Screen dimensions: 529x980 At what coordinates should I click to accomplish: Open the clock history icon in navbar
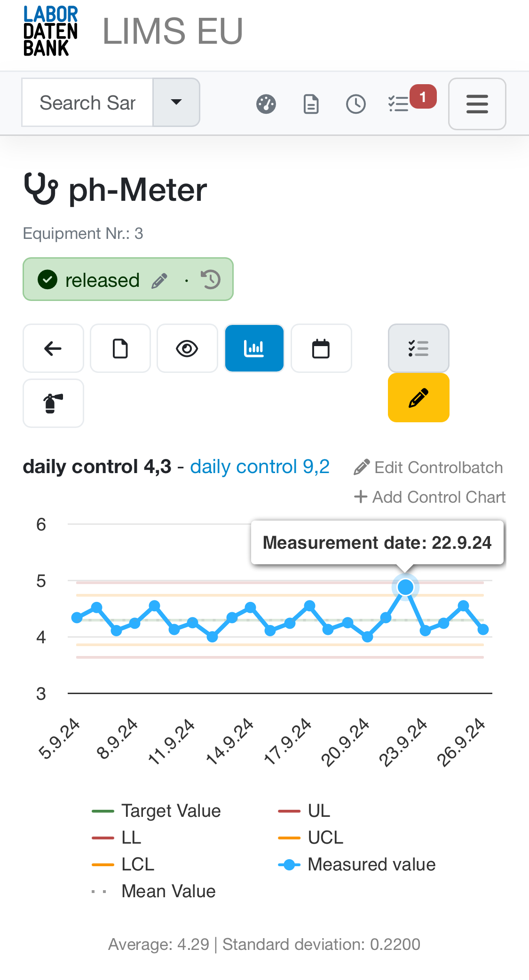pyautogui.click(x=355, y=104)
